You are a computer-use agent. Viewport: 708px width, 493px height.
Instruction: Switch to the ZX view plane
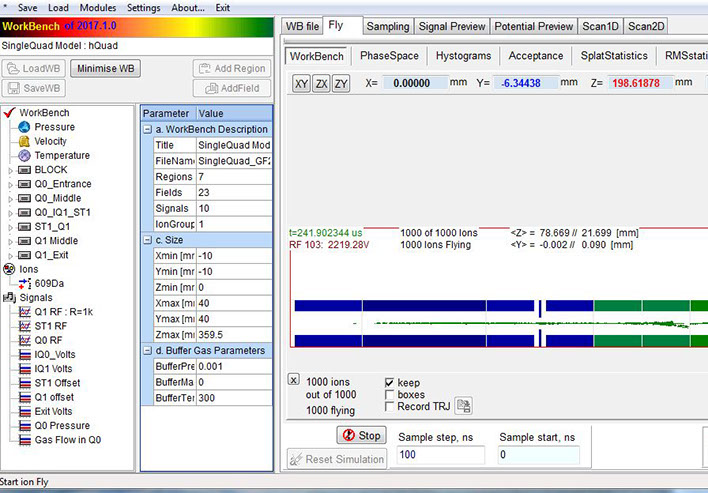pyautogui.click(x=321, y=84)
